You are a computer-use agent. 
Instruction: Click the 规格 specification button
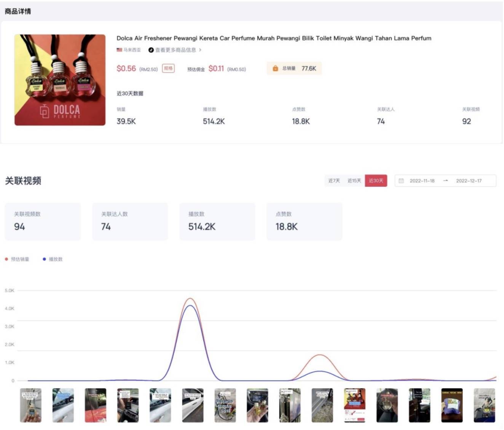[x=168, y=68]
